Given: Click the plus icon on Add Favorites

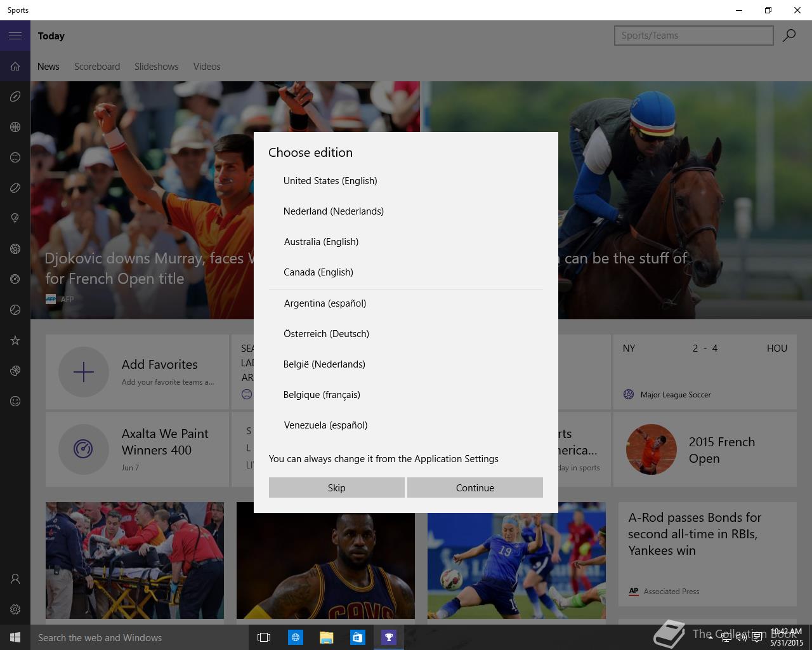Looking at the screenshot, I should click(84, 372).
